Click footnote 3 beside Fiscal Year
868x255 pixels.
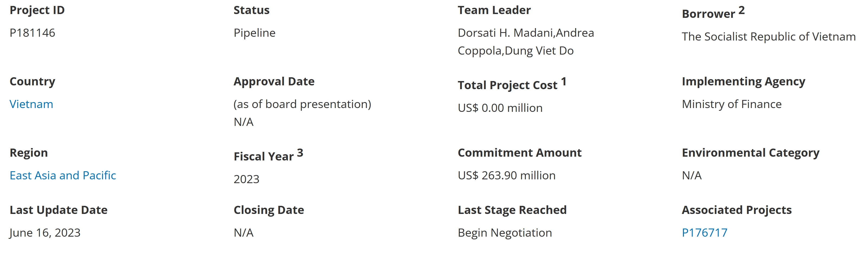pyautogui.click(x=300, y=153)
